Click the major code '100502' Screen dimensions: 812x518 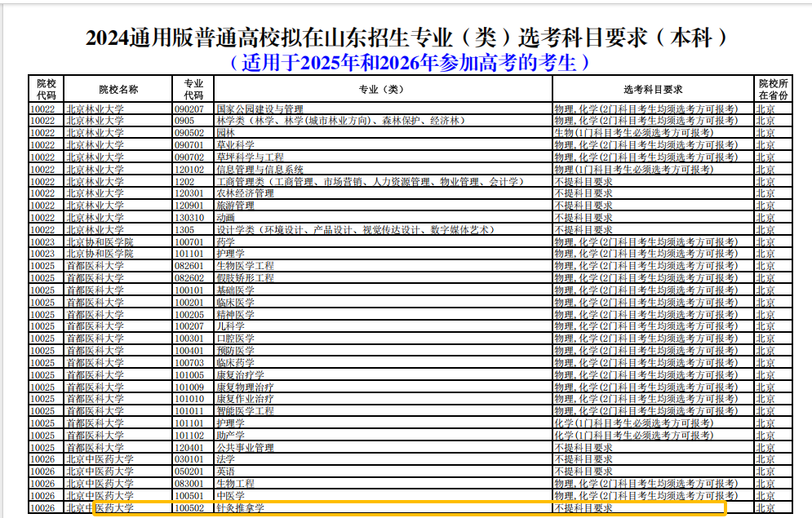pos(189,508)
